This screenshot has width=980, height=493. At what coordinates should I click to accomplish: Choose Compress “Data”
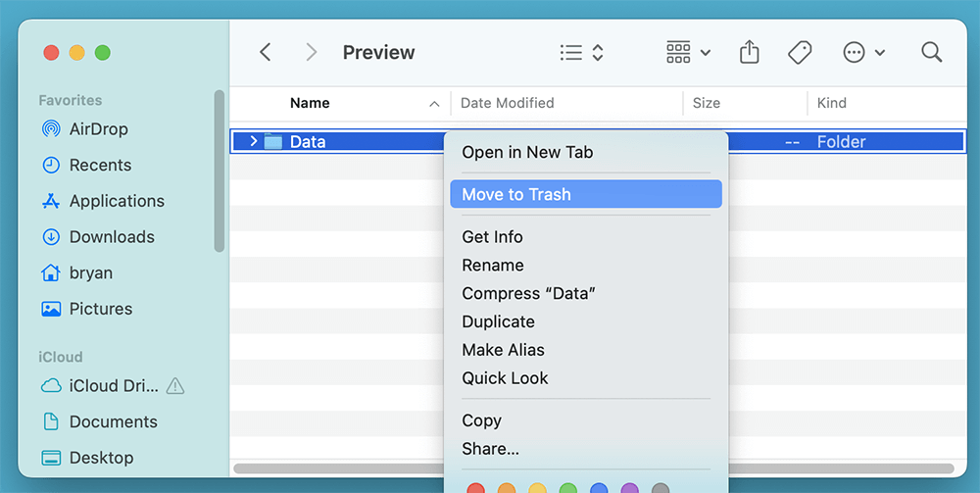click(x=586, y=293)
